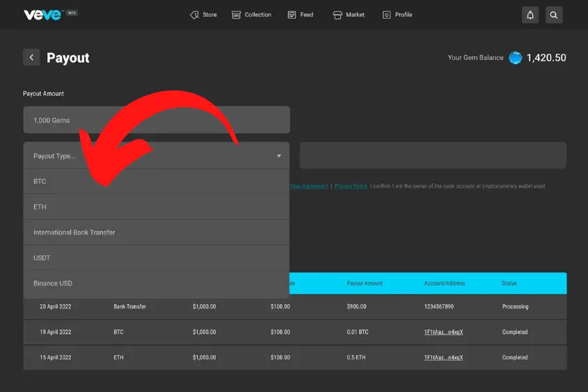Go to the Store tab
Viewport: 588px width, 392px height.
pyautogui.click(x=209, y=15)
